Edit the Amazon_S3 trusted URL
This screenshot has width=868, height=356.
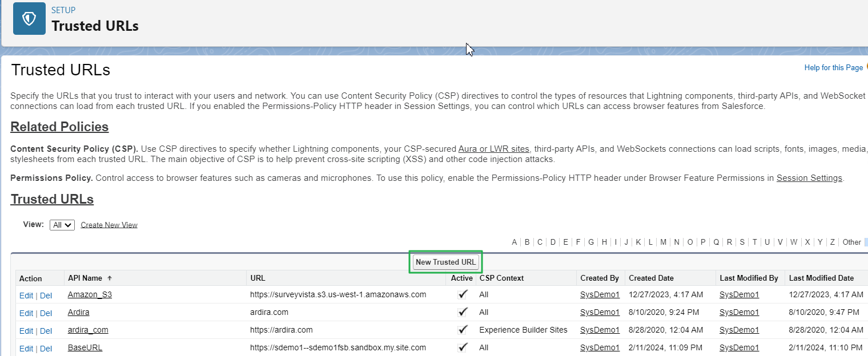click(x=26, y=295)
